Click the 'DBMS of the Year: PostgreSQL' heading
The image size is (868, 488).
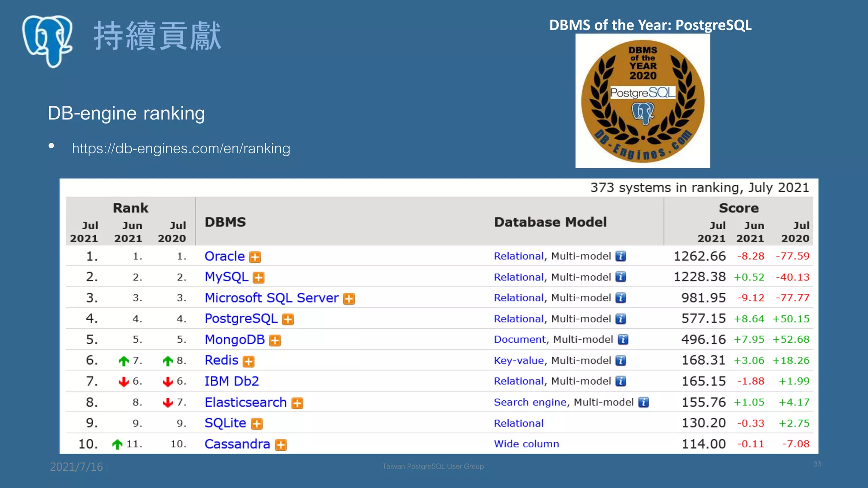click(x=651, y=25)
